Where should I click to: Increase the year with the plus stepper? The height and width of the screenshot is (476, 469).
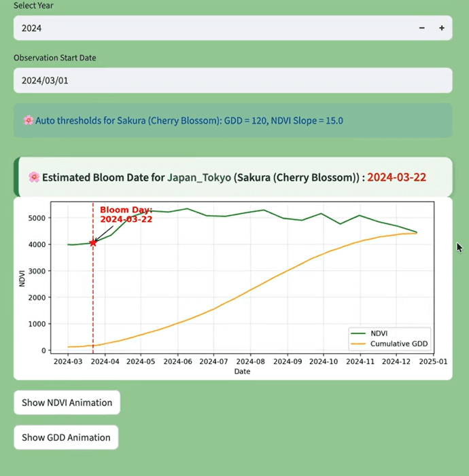pyautogui.click(x=441, y=28)
